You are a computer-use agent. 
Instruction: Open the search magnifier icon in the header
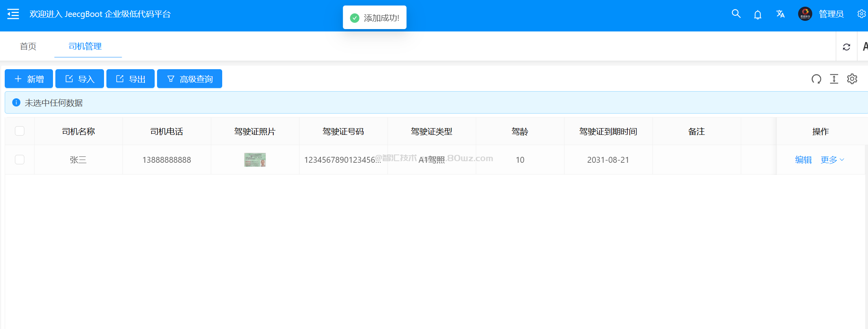point(736,14)
